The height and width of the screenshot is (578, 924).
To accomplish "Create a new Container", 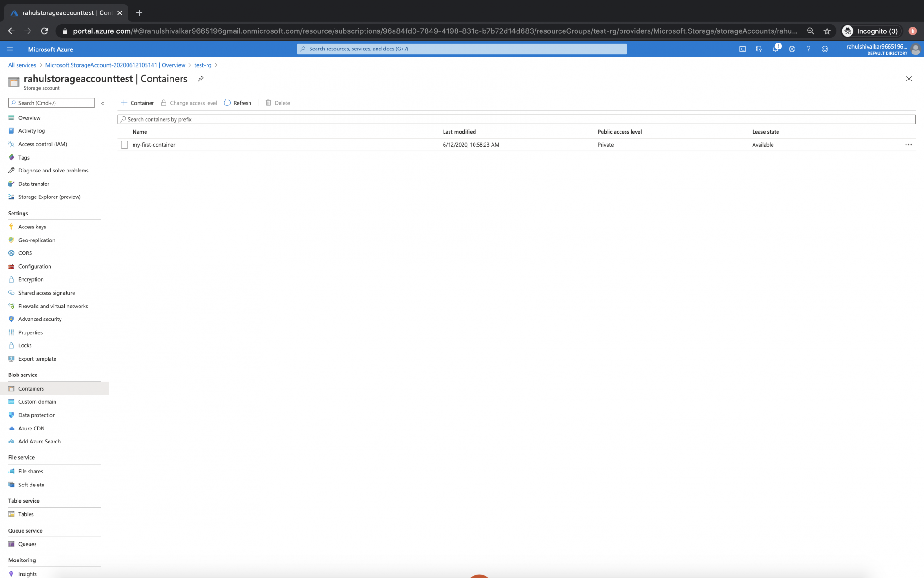I will (x=137, y=103).
